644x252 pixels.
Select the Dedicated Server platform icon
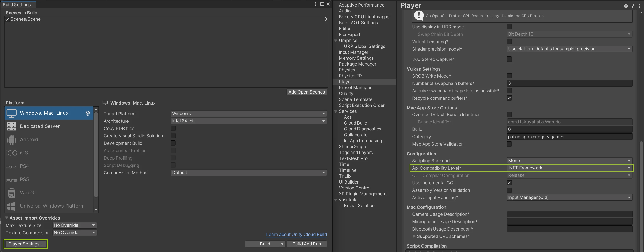[11, 126]
